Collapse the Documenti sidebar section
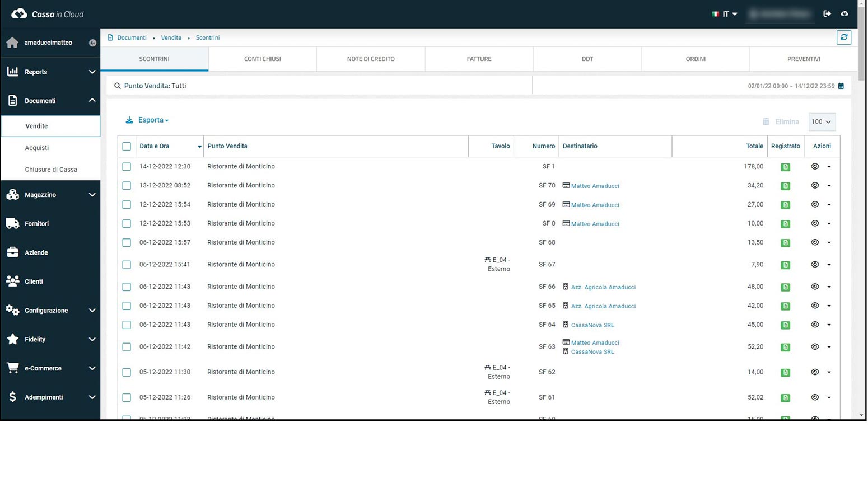 pyautogui.click(x=50, y=101)
